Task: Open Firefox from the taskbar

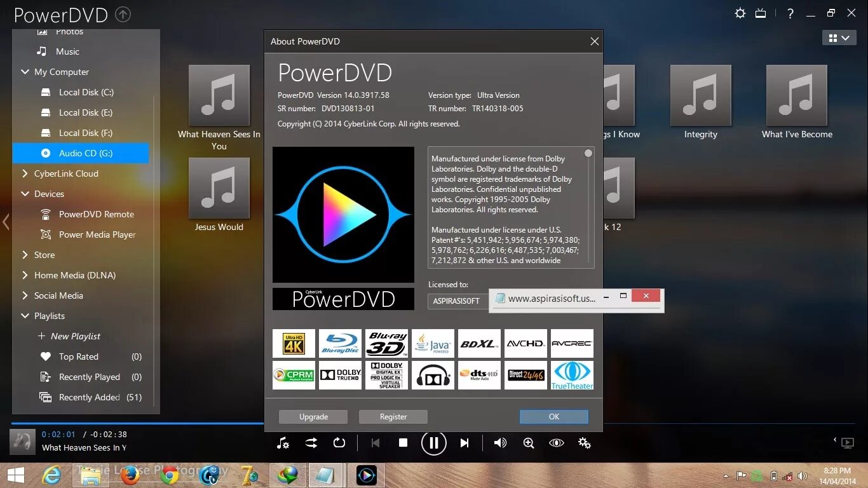Action: point(130,475)
